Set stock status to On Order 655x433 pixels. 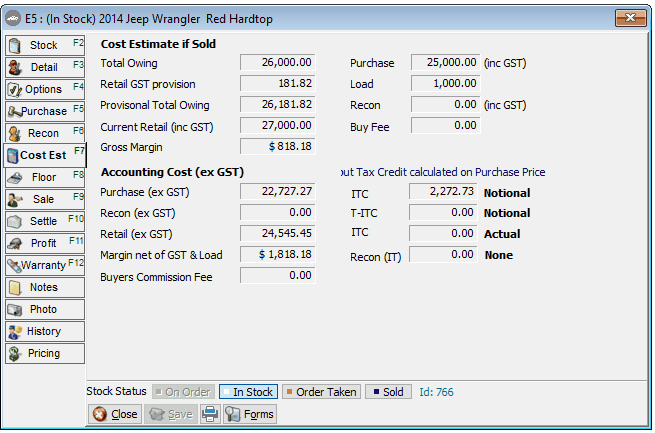tap(183, 392)
